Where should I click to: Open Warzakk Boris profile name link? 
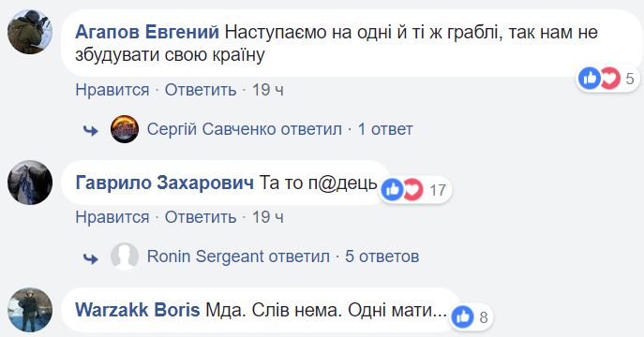(138, 310)
